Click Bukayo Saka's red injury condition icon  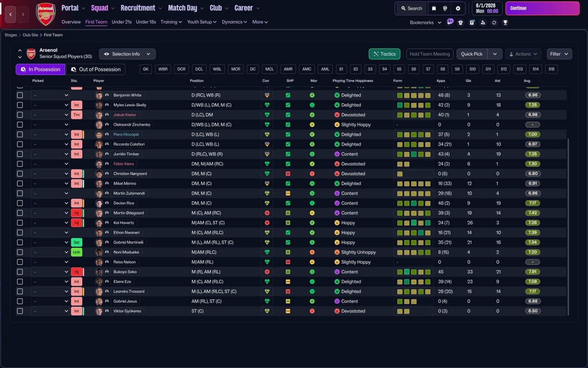[x=267, y=272]
